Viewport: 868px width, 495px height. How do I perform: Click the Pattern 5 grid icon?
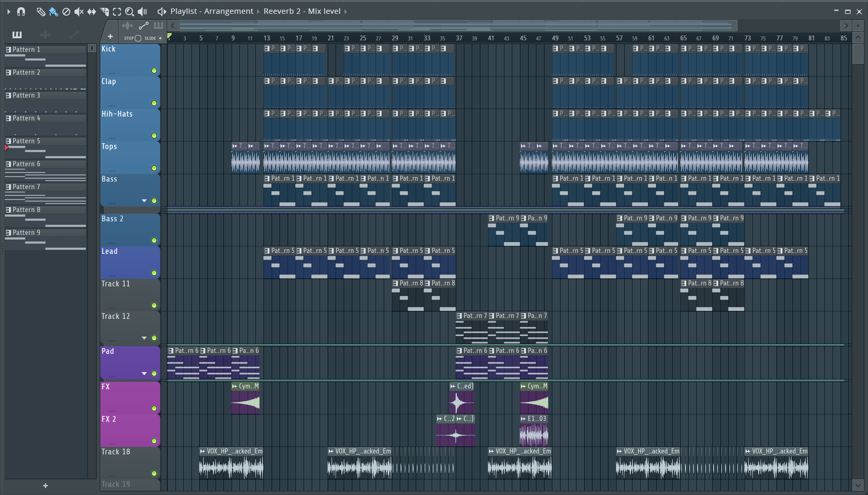point(8,141)
